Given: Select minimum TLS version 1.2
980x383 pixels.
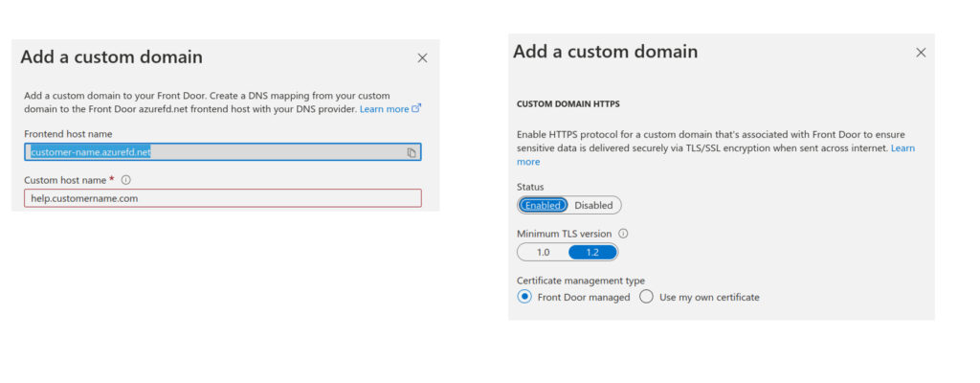Looking at the screenshot, I should click(x=592, y=252).
